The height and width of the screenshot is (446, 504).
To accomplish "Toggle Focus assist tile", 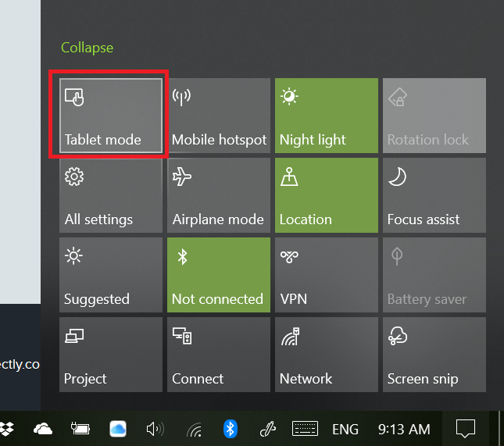I will [x=434, y=195].
